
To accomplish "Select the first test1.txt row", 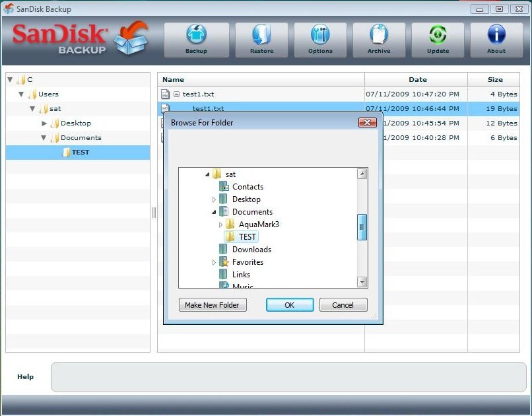I will pyautogui.click(x=339, y=94).
